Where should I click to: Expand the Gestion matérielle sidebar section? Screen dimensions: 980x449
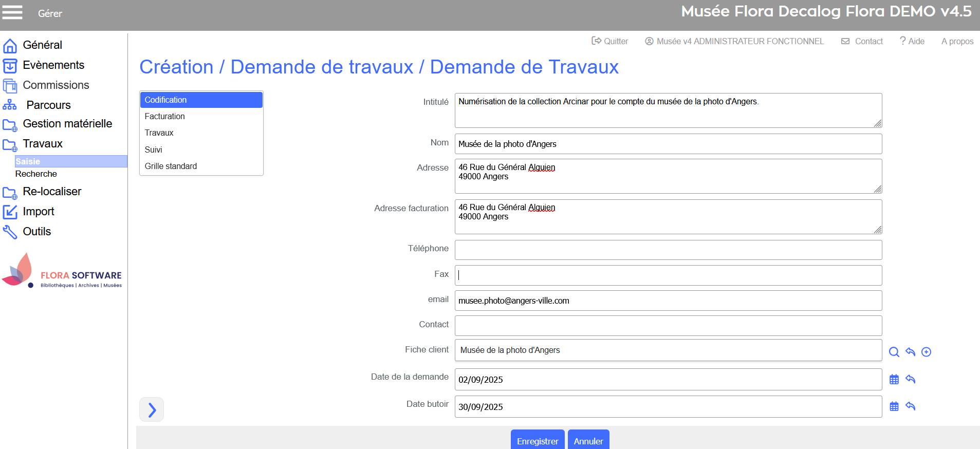pos(67,124)
